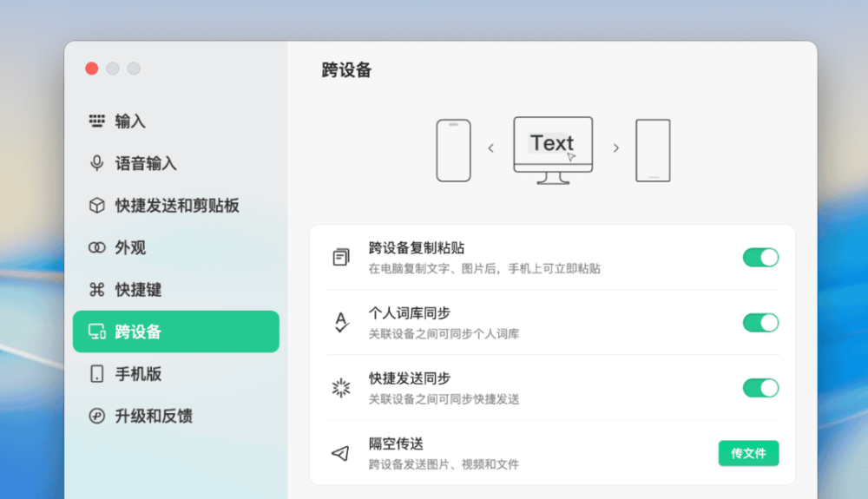Click the right chevron arrow near the monitor
868x499 pixels.
tap(615, 148)
